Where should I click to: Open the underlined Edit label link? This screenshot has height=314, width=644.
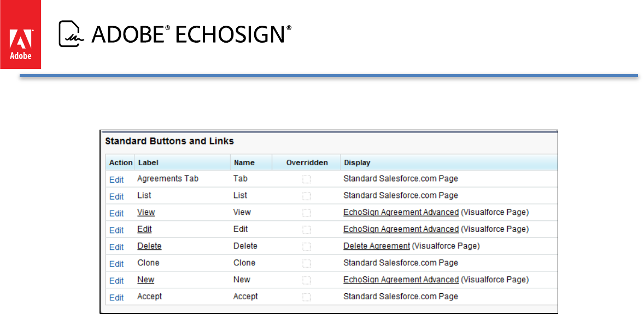tap(144, 229)
